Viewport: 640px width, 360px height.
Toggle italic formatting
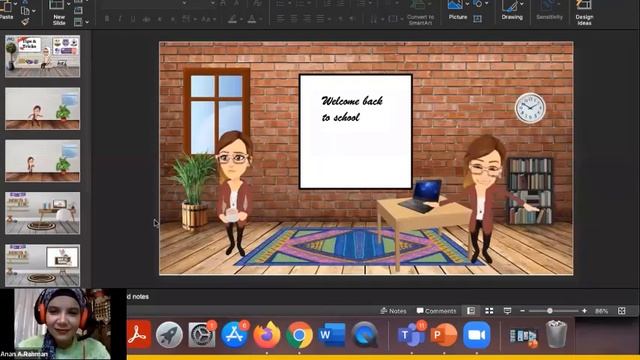tap(120, 19)
